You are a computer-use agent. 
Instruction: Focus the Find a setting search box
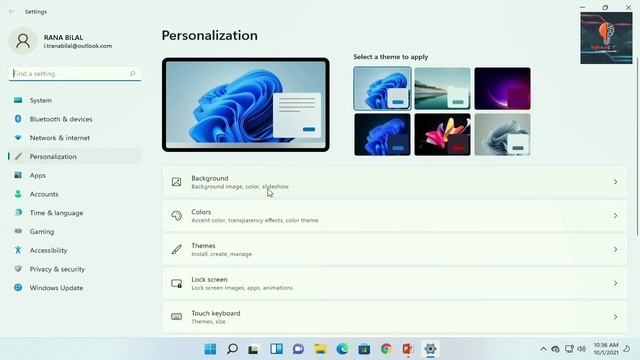[75, 73]
